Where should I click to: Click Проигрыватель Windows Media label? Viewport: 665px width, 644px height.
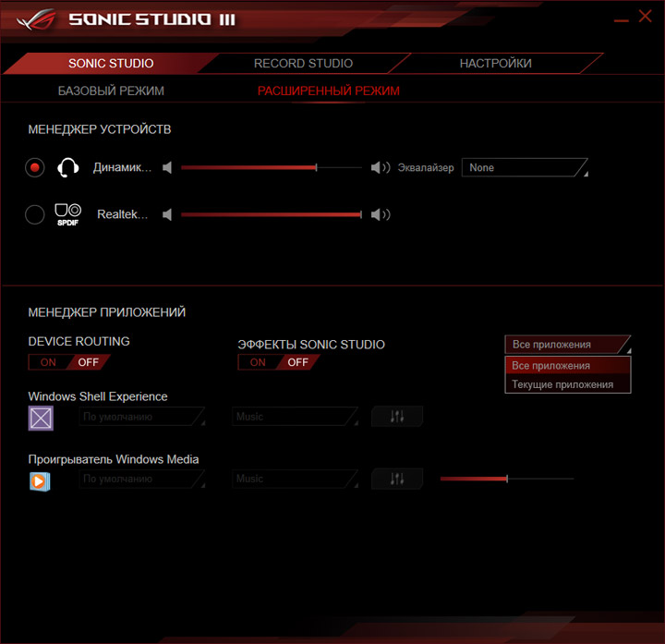pyautogui.click(x=114, y=459)
